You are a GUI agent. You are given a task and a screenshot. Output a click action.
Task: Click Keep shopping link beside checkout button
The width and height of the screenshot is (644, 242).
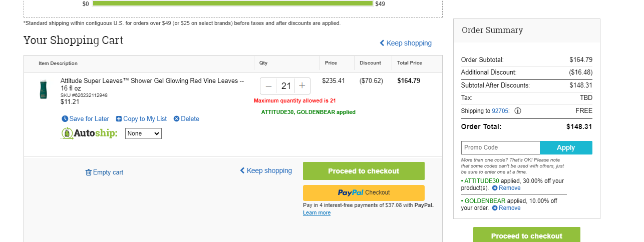pos(266,170)
